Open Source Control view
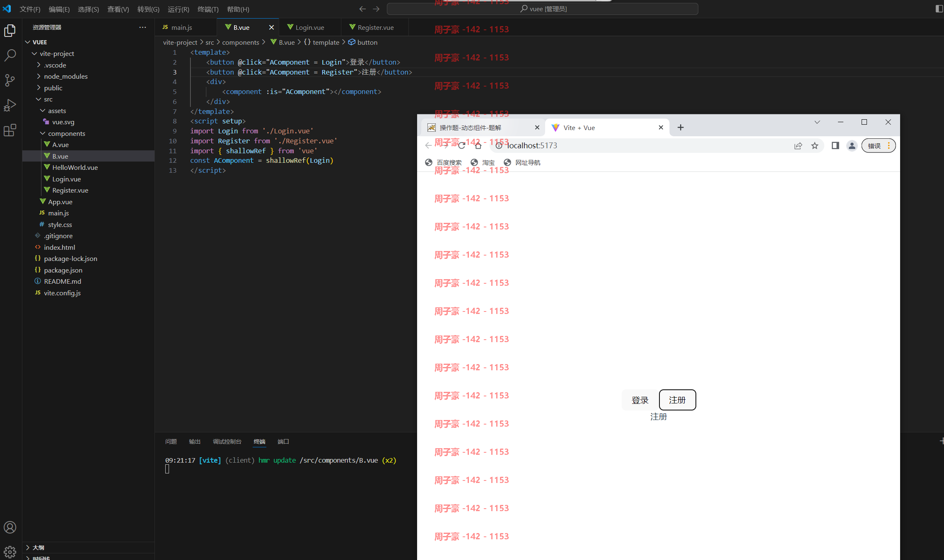The image size is (944, 560). pyautogui.click(x=10, y=80)
